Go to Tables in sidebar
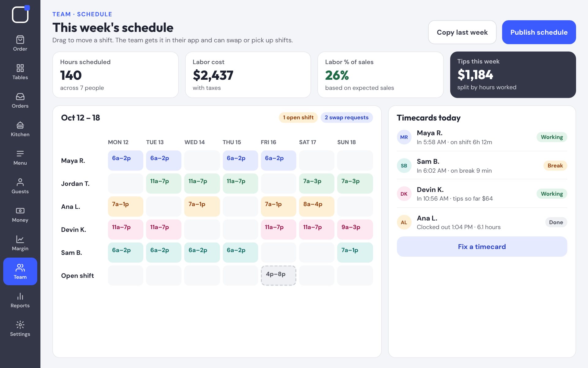This screenshot has height=368, width=588. (20, 72)
